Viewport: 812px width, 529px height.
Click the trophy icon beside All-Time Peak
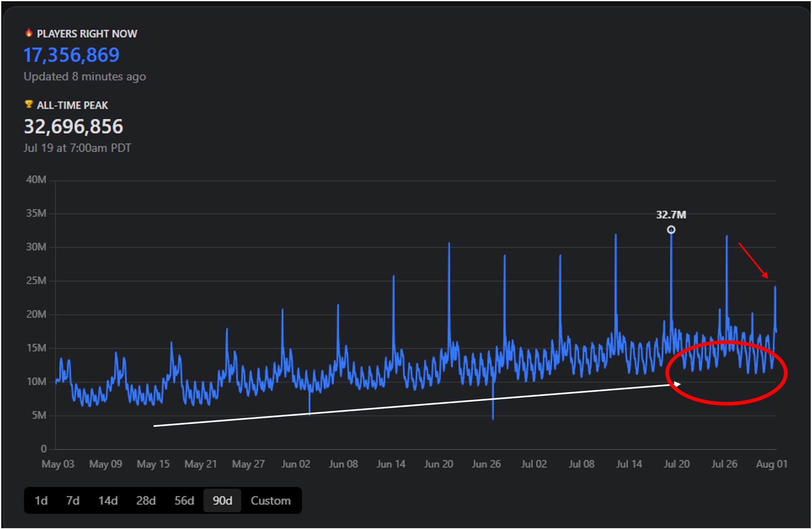[28, 104]
